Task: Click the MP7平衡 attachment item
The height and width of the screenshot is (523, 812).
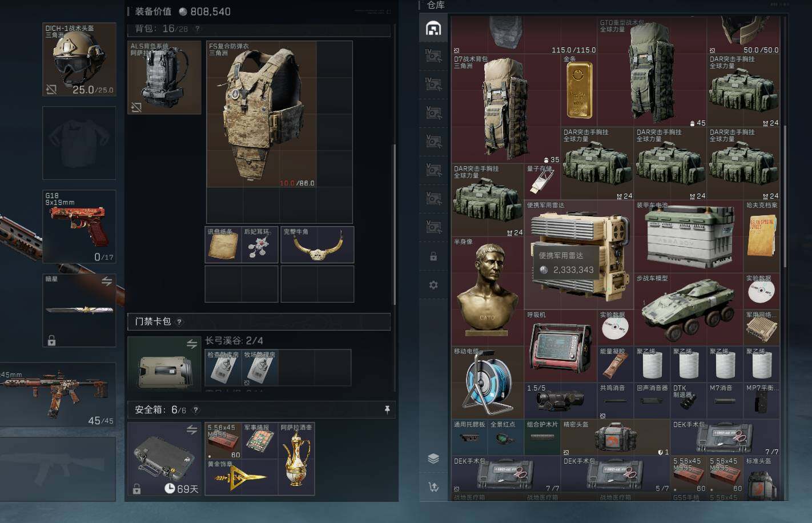Action: tap(762, 401)
